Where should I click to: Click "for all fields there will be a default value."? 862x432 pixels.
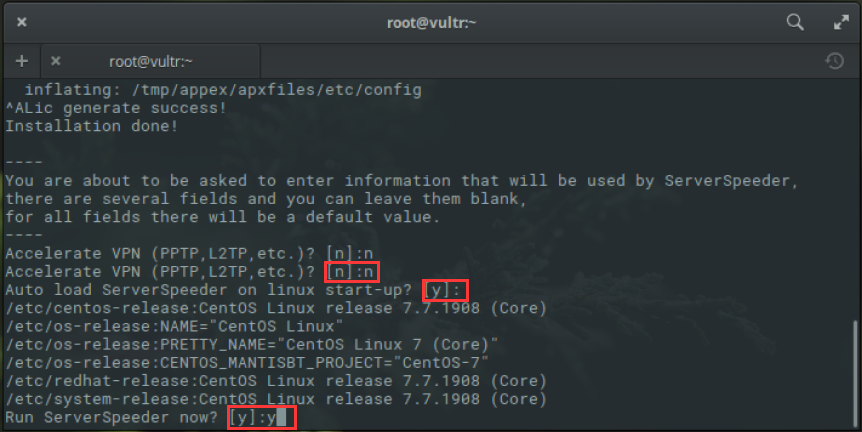223,217
